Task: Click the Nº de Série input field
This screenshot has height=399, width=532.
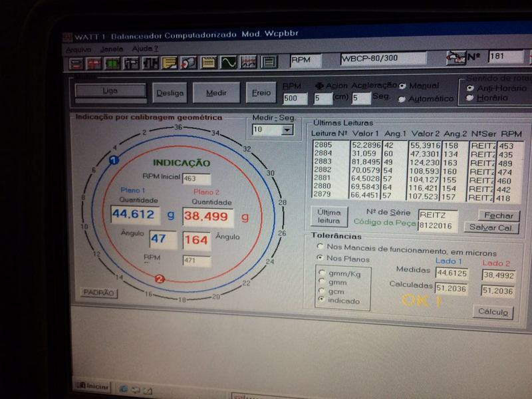Action: (x=438, y=215)
